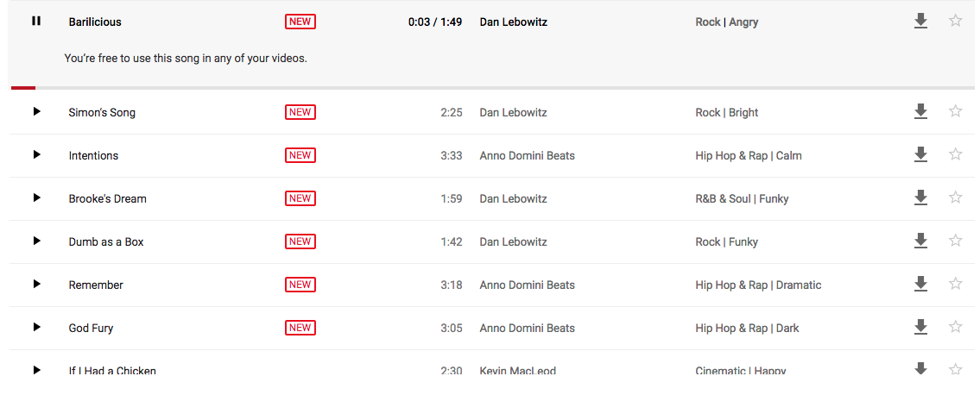Viewport: 980px width, 395px height.
Task: Play the Intentions track
Action: click(36, 154)
